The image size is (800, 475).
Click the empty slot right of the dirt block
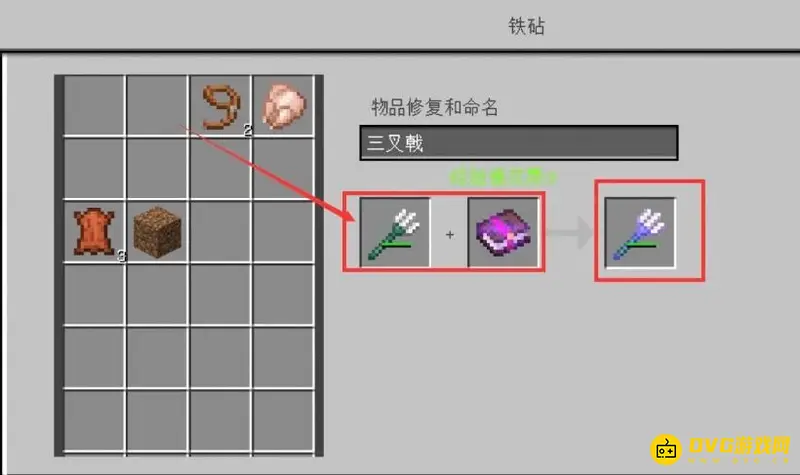click(x=220, y=231)
